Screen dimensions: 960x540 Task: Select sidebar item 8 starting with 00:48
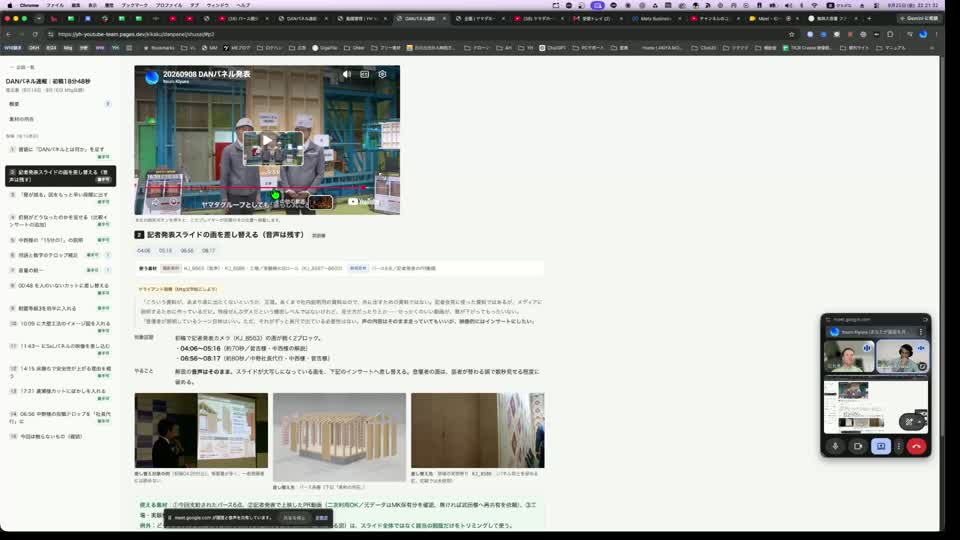point(60,289)
